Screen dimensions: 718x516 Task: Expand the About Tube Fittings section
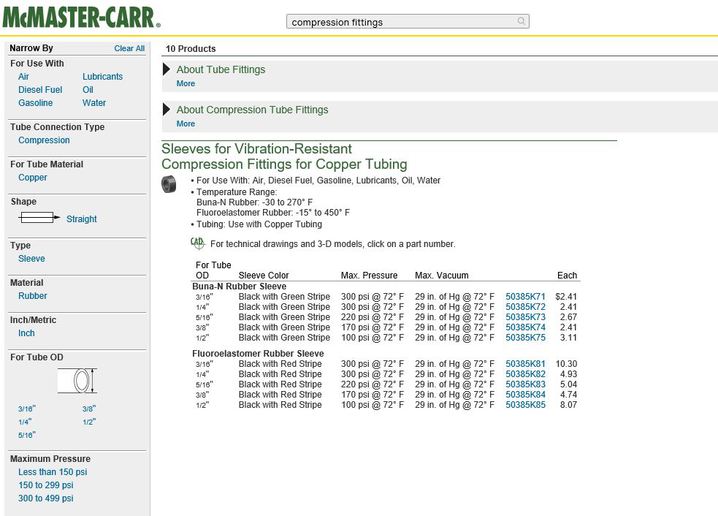coord(167,69)
